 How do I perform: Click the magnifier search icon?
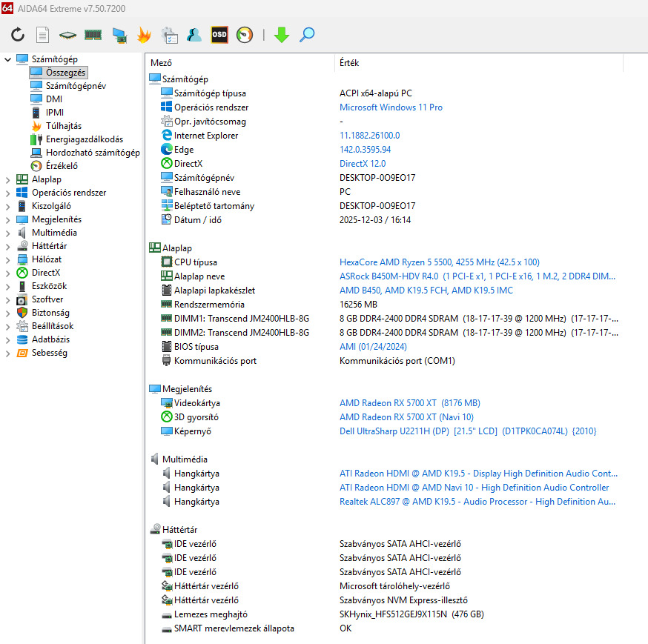pyautogui.click(x=307, y=35)
